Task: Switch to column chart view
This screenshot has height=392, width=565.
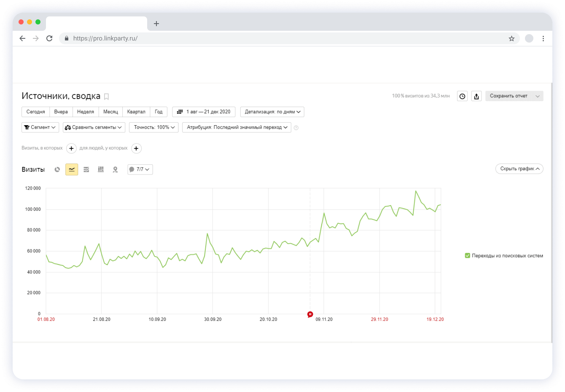Action: (x=101, y=169)
